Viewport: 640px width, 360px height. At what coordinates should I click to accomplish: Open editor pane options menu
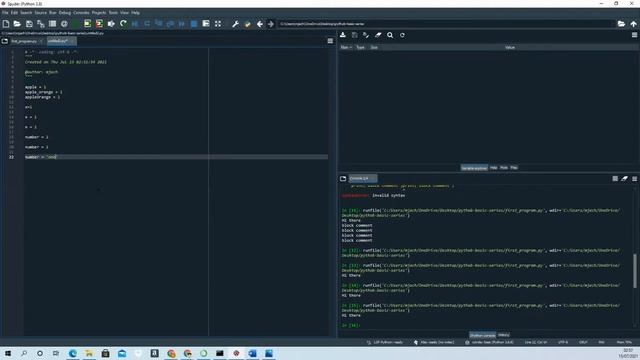point(330,41)
